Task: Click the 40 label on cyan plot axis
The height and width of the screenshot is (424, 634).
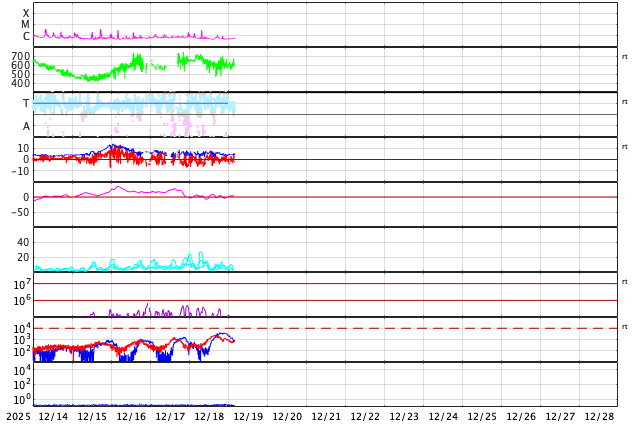Action: point(23,242)
